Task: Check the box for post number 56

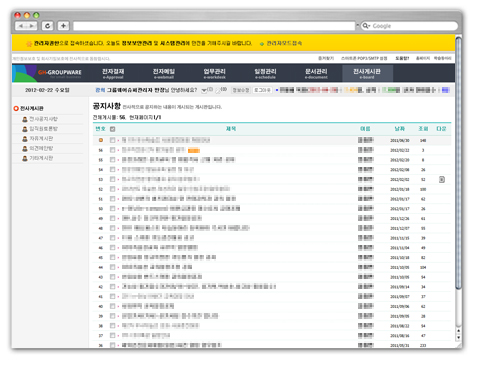Action: 113,150
